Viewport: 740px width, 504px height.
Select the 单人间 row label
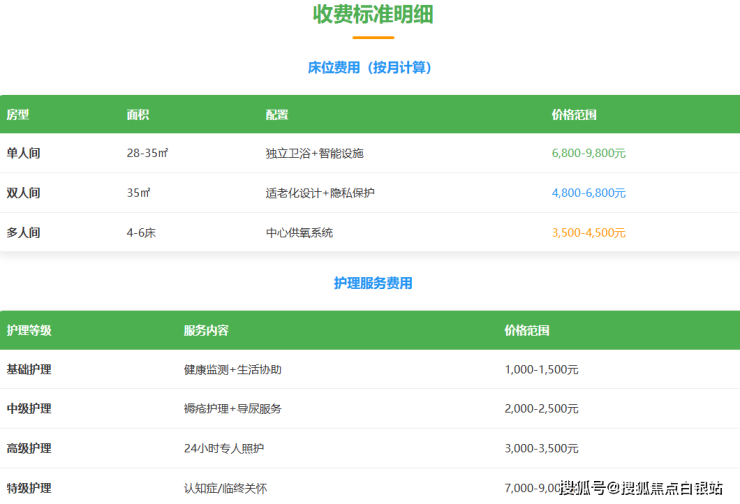pyautogui.click(x=24, y=154)
